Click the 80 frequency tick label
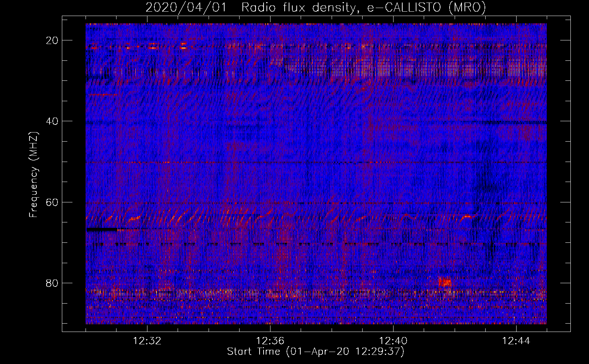This screenshot has height=364, width=589. (x=52, y=283)
